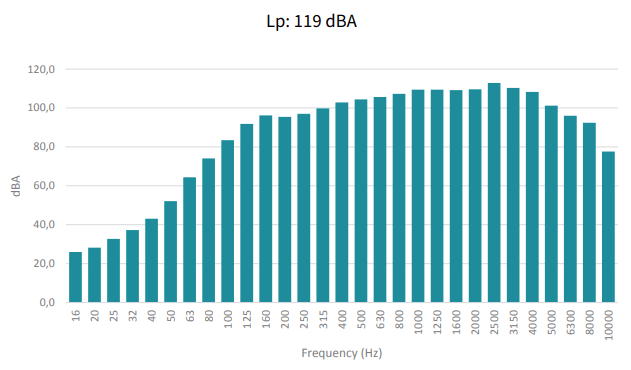Click the "630" x-axis label
631x370 pixels.
(x=380, y=318)
